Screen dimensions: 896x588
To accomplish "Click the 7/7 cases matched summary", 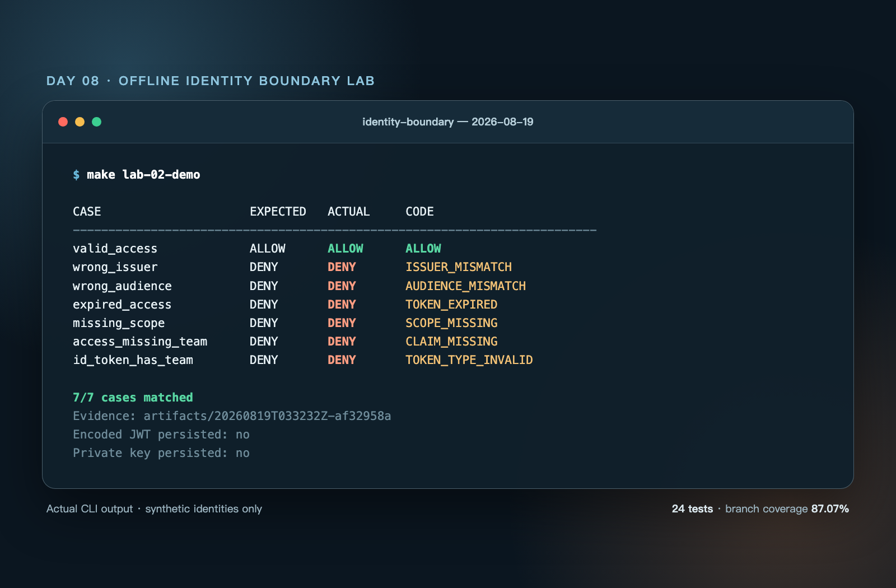I will point(133,398).
